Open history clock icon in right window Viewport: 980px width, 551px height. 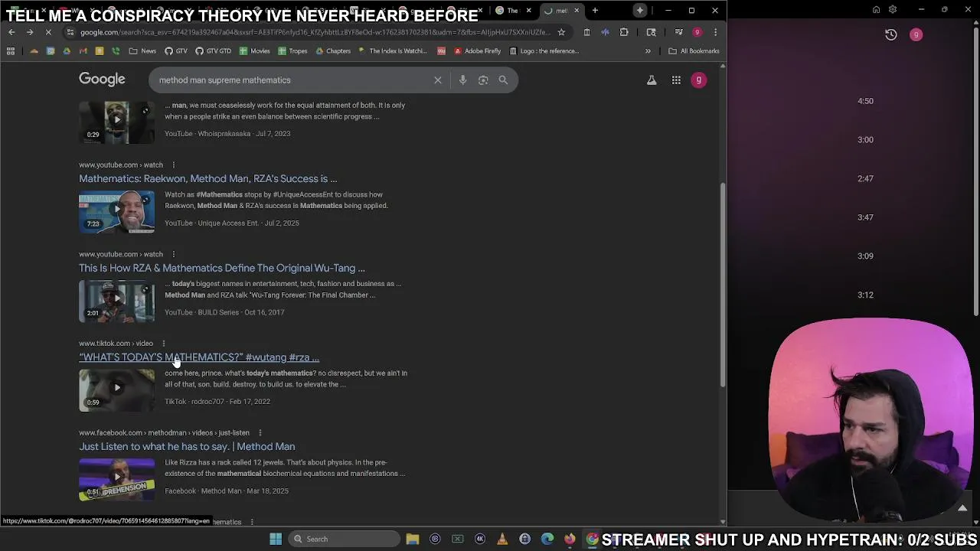click(x=891, y=34)
